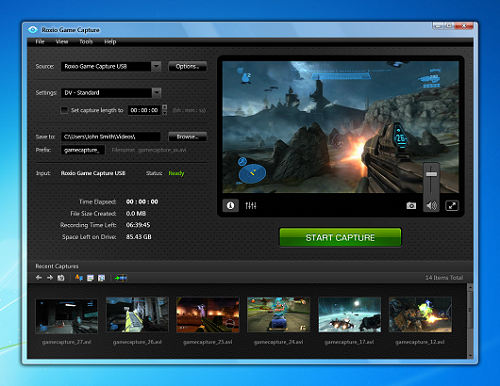Decrease the capture length with the down stepper
This screenshot has height=386, width=500.
point(164,113)
